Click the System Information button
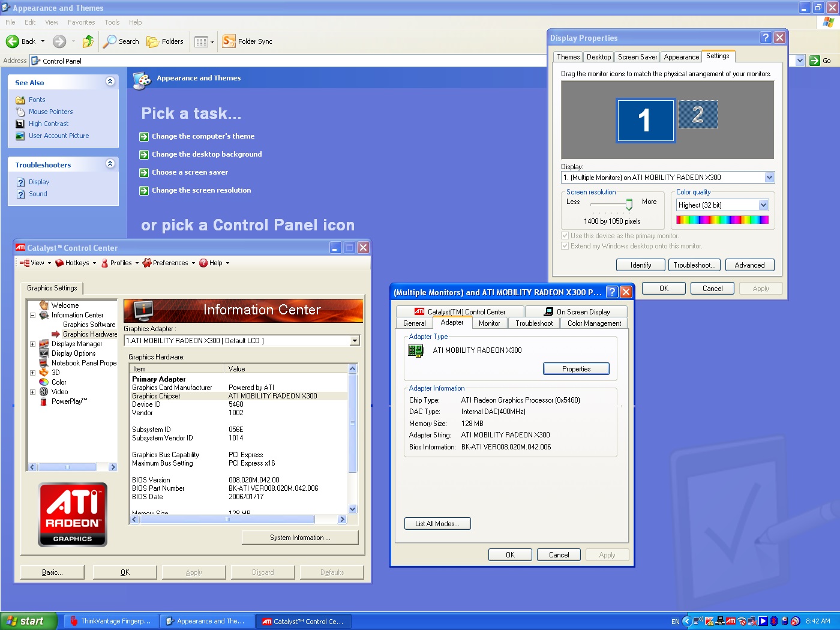 tap(300, 538)
